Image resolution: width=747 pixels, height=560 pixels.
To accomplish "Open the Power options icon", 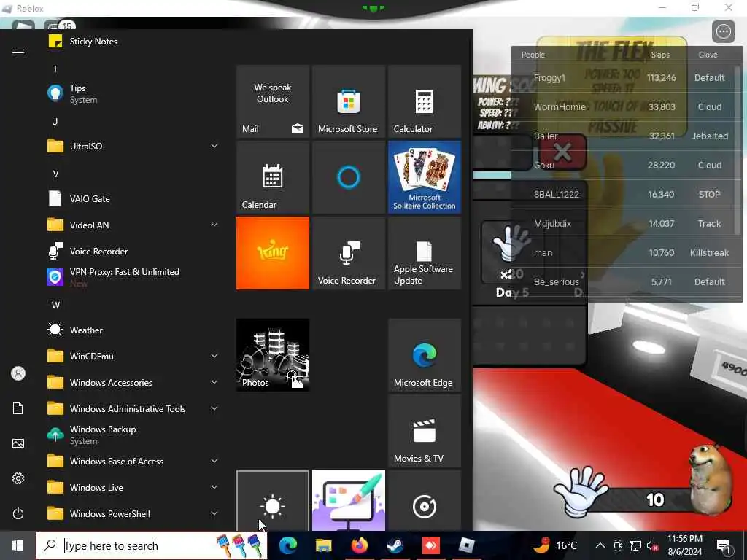I will point(18,513).
